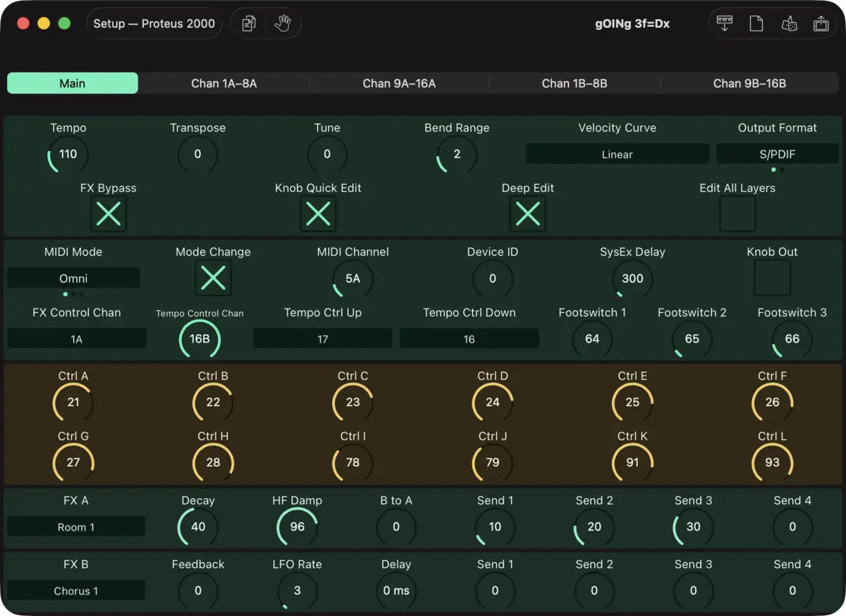
Task: Click the gOINg 3f=Dx preset name
Action: click(x=632, y=23)
